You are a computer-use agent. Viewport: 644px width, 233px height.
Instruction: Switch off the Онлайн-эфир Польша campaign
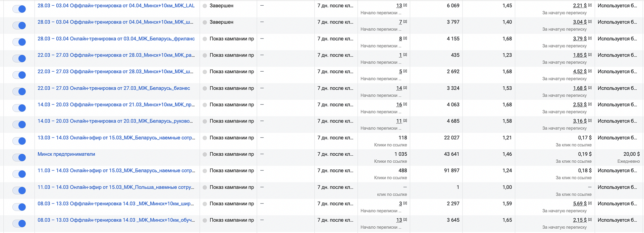point(19,190)
